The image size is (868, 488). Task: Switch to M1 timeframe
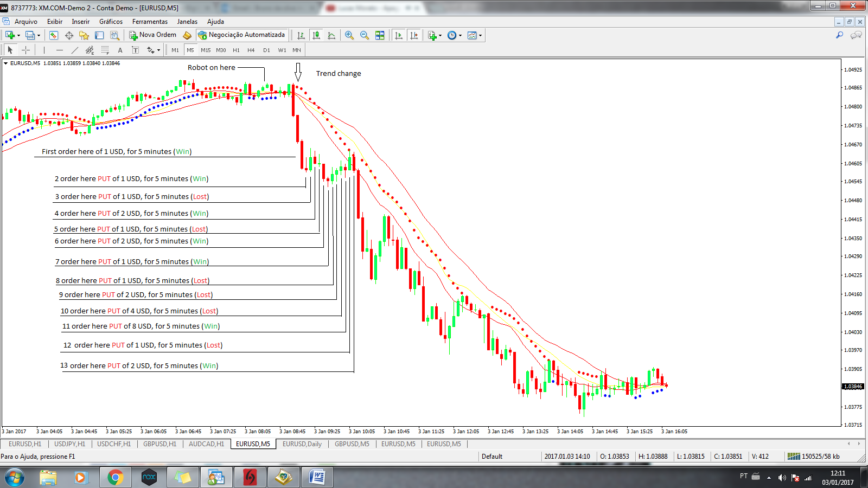(x=175, y=50)
